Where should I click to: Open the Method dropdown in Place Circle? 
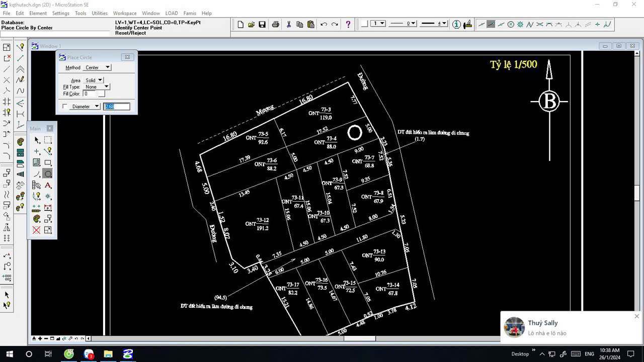(x=107, y=67)
